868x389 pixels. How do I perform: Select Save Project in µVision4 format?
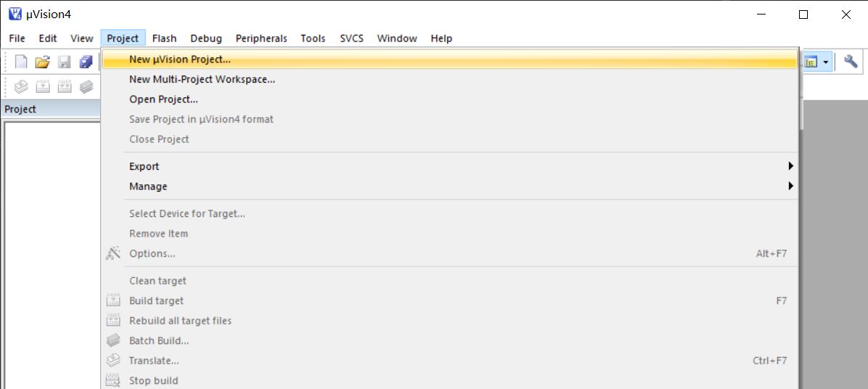pos(449,119)
